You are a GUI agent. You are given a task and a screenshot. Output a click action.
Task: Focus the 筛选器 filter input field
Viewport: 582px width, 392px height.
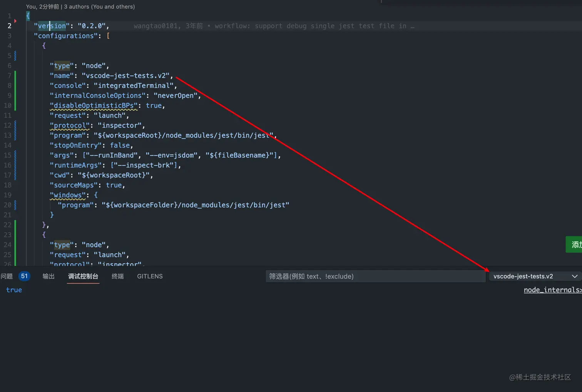click(x=375, y=276)
